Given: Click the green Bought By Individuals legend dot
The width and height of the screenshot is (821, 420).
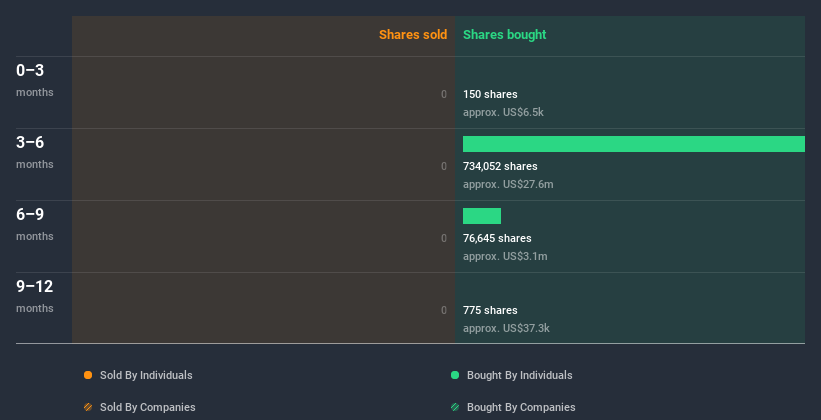Looking at the screenshot, I should pos(455,375).
